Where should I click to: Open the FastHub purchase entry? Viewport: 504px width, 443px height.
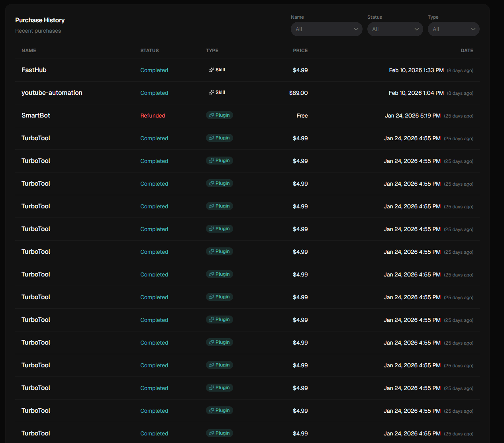pos(34,70)
